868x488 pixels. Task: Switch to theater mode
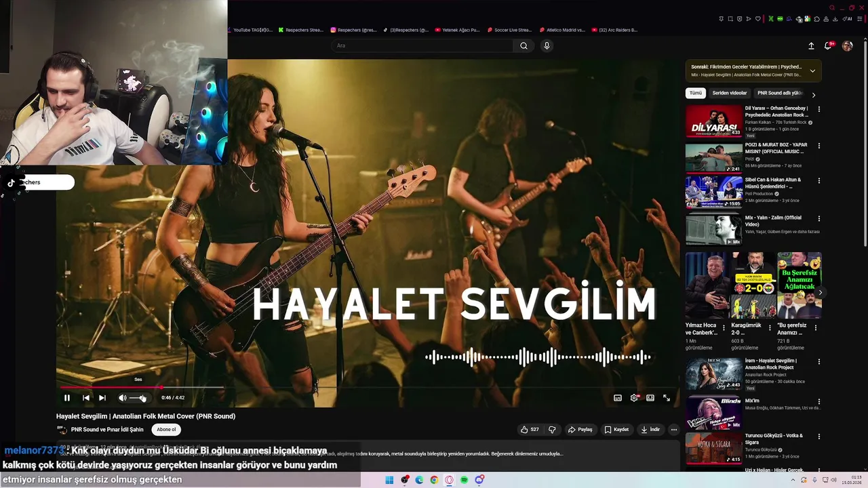(650, 398)
